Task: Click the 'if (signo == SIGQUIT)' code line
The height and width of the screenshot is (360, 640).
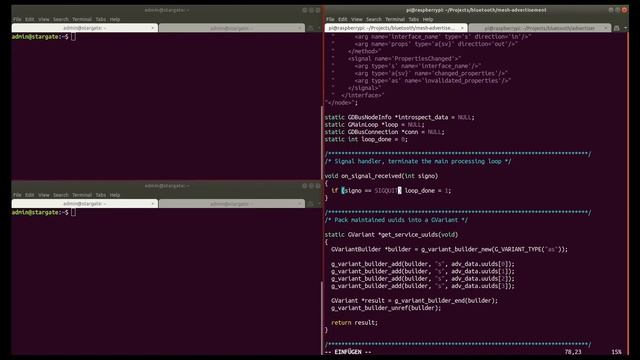Action: tap(391, 191)
